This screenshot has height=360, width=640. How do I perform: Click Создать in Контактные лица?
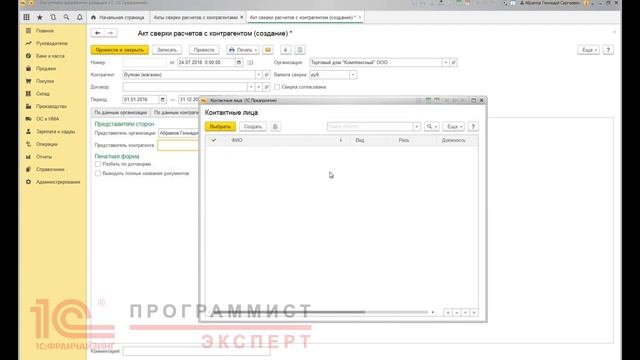tap(253, 127)
